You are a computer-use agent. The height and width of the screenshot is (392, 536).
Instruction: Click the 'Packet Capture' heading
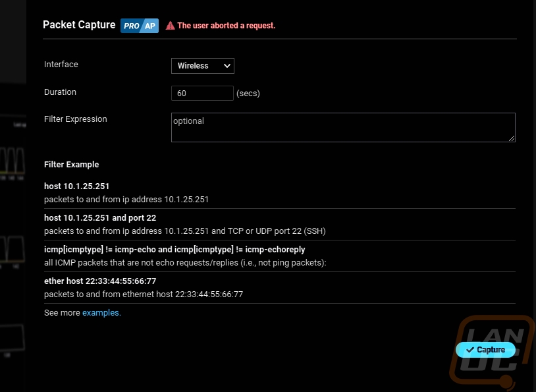(x=78, y=25)
